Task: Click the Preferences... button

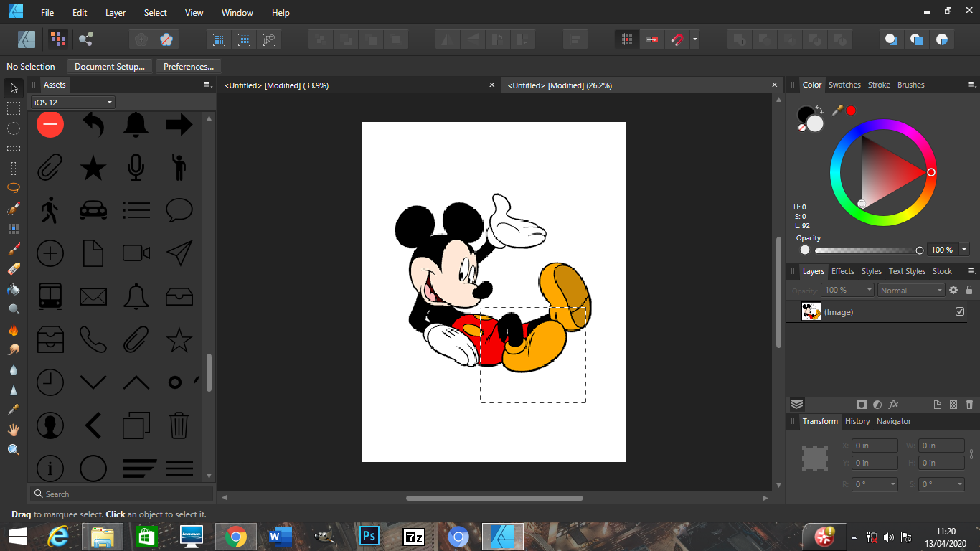Action: tap(189, 67)
